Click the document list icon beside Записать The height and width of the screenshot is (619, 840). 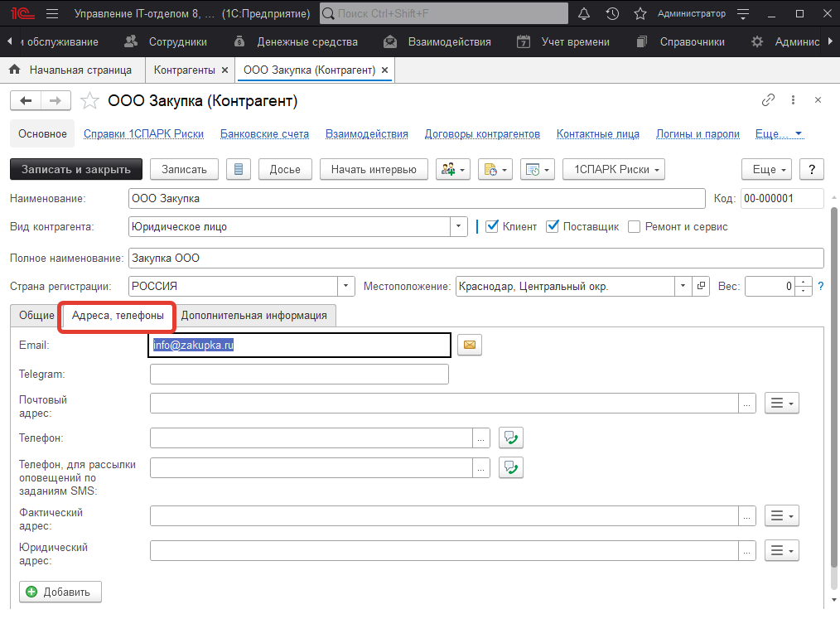click(x=239, y=169)
